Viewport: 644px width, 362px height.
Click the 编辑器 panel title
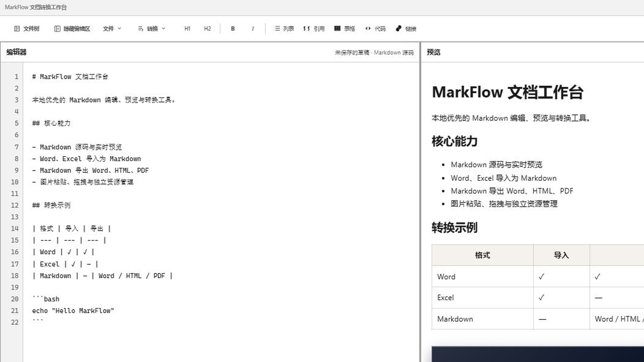click(x=17, y=52)
